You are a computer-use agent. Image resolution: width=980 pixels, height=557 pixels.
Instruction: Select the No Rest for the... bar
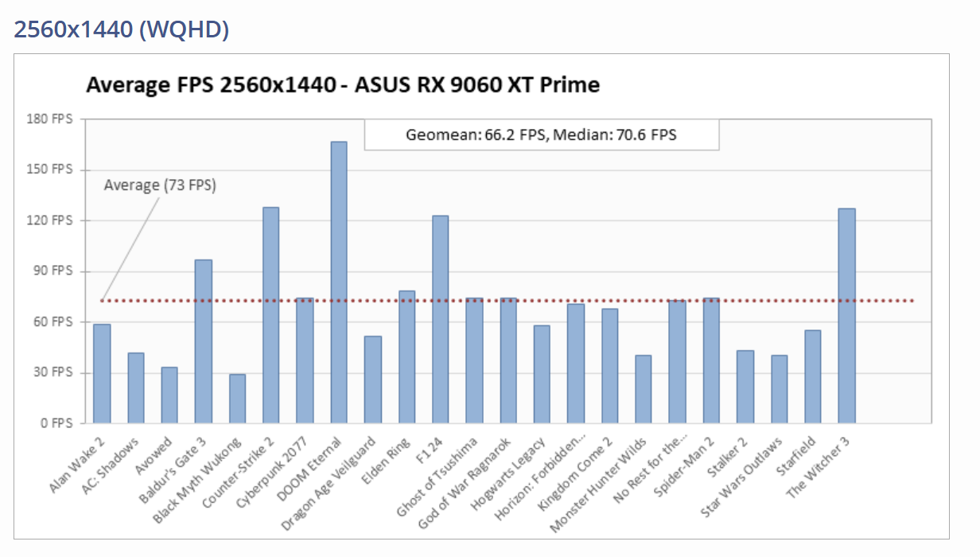[678, 361]
